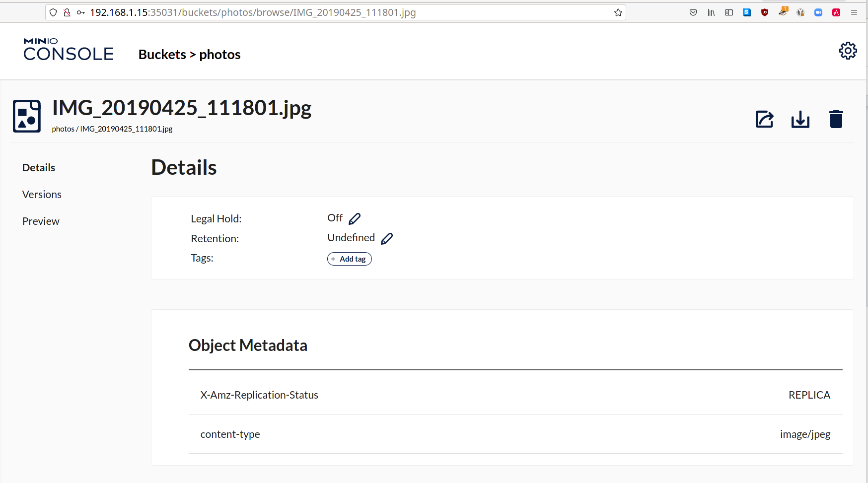Delete the object using the trash icon
The width and height of the screenshot is (868, 483).
pyautogui.click(x=836, y=119)
